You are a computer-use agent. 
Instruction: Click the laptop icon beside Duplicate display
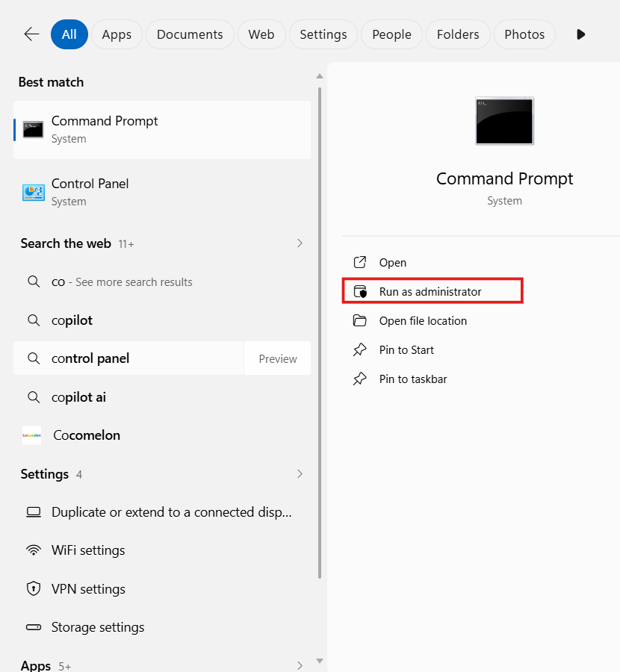(34, 512)
